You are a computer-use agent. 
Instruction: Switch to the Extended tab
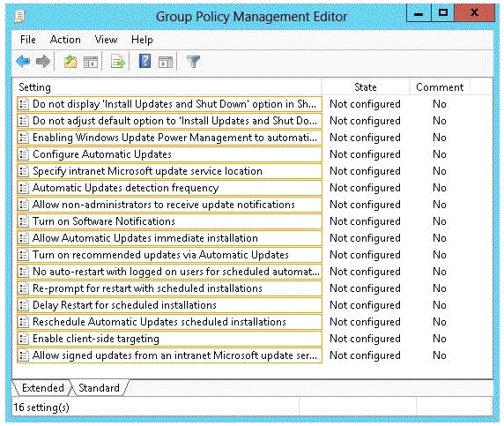click(x=43, y=388)
